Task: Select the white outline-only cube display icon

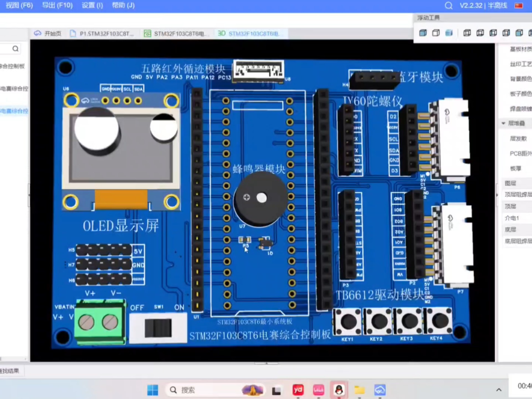Action: click(436, 33)
